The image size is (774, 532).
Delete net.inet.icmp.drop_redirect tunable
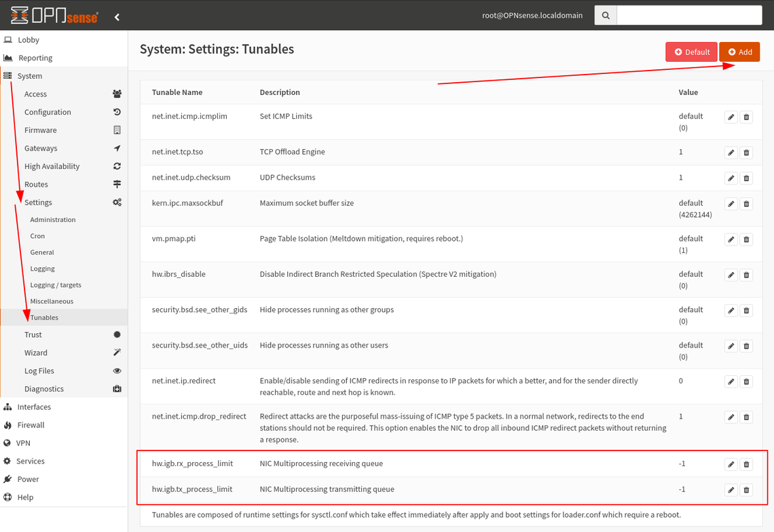pos(746,417)
